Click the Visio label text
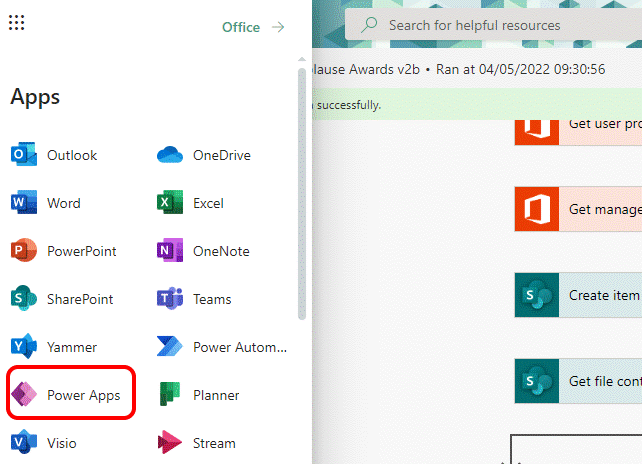Image resolution: width=642 pixels, height=464 pixels. pos(61,443)
